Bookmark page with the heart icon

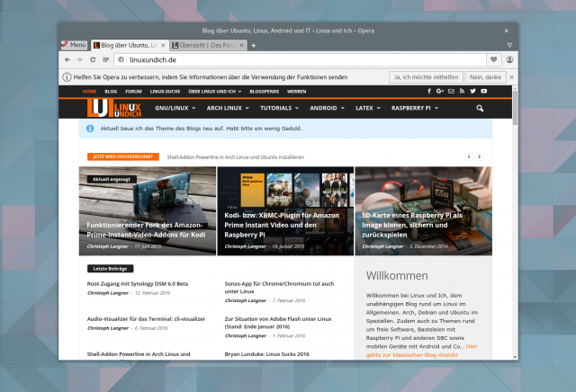(x=494, y=59)
